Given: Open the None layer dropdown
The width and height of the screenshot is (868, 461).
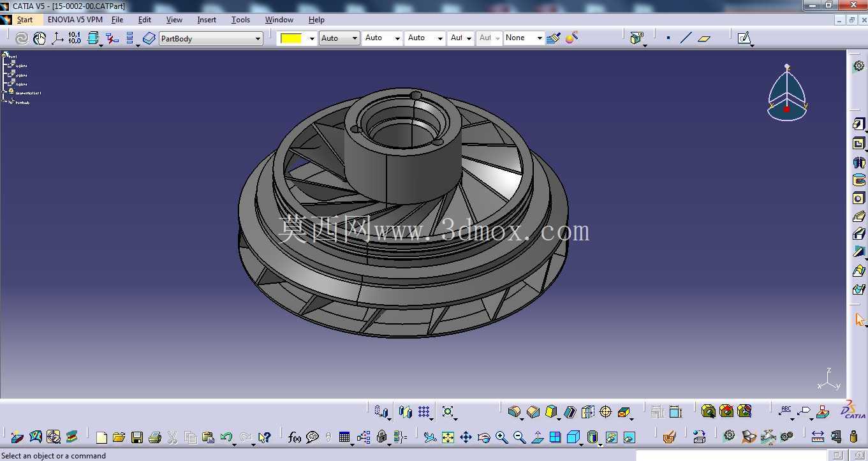Looking at the screenshot, I should 524,38.
